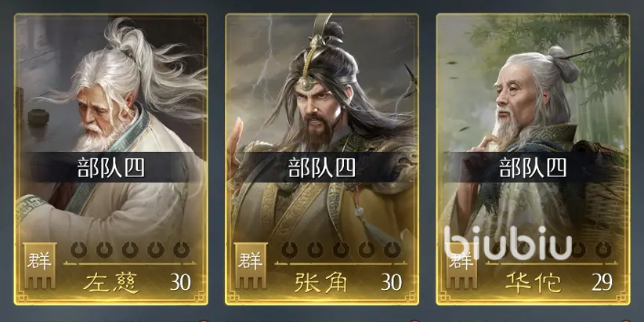The width and height of the screenshot is (644, 322).
Task: Select the middle star slot on 张角's card
Action: (x=341, y=249)
